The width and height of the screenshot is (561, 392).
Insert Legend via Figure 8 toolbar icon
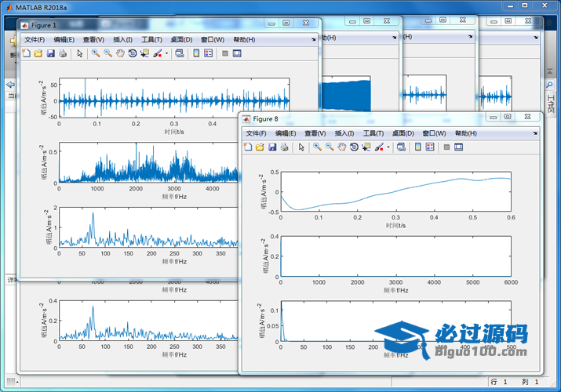point(430,147)
